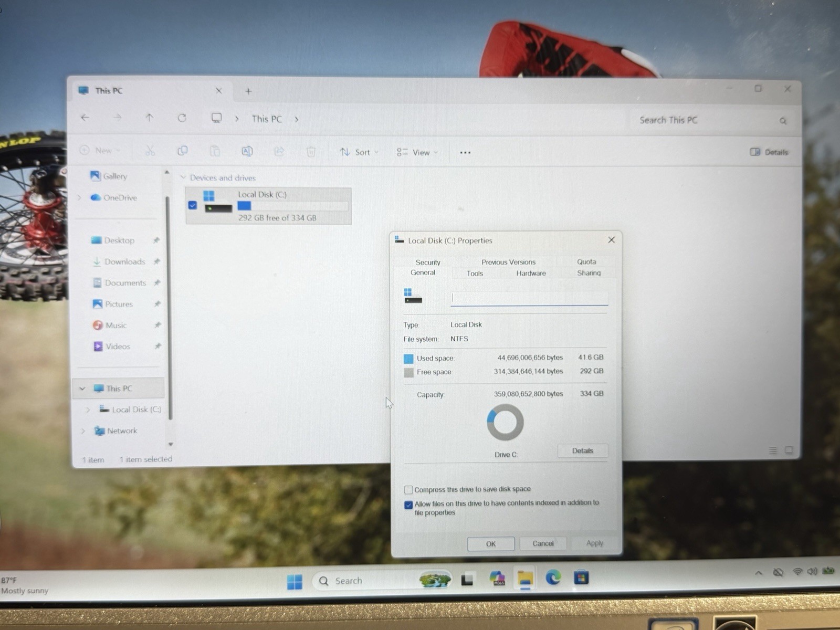Viewport: 840px width, 630px height.
Task: Click the blue Used space swatch
Action: coord(408,359)
